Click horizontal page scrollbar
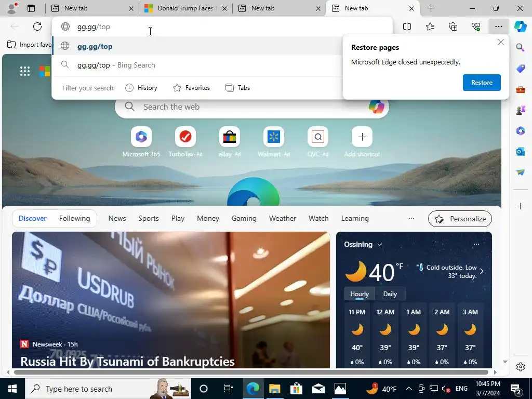The image size is (532, 399). [x=251, y=372]
